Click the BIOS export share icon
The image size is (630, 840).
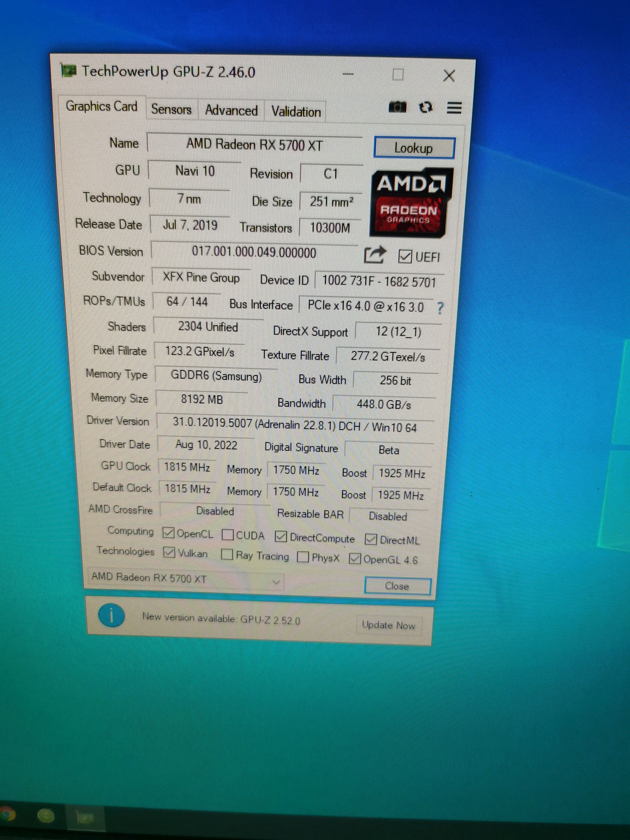374,255
